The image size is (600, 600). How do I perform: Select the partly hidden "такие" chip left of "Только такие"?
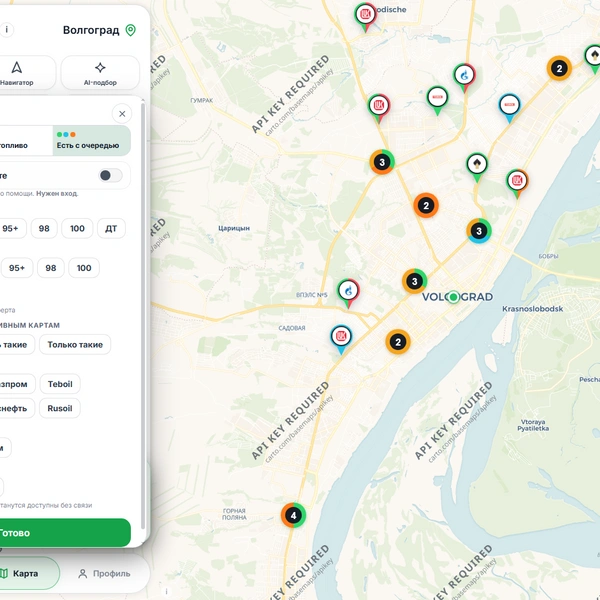[15, 345]
